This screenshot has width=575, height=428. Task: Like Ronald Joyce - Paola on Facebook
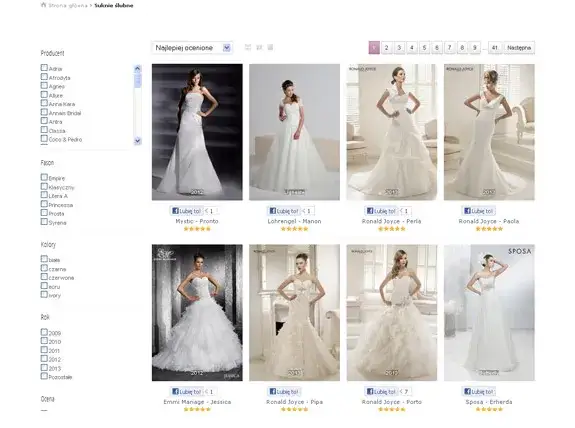point(479,211)
